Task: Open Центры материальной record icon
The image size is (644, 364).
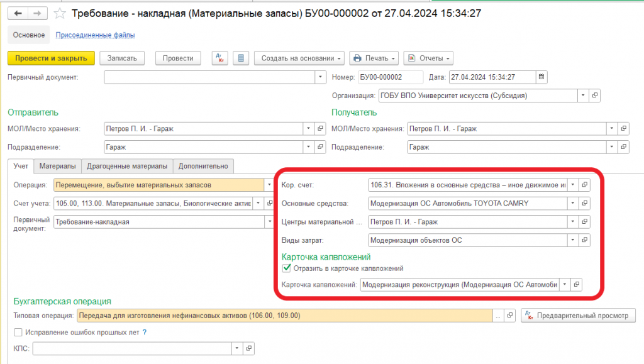Action: click(x=584, y=221)
